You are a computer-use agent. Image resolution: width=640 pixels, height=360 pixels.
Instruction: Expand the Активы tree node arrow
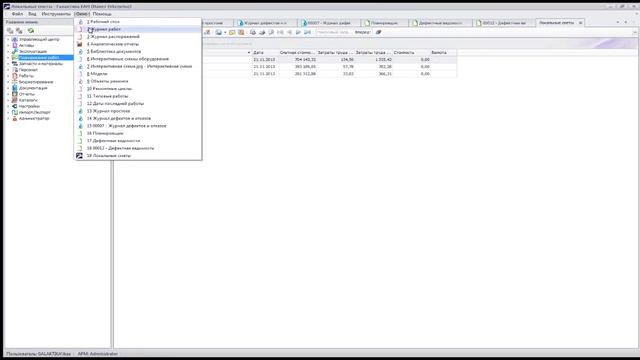click(8, 45)
